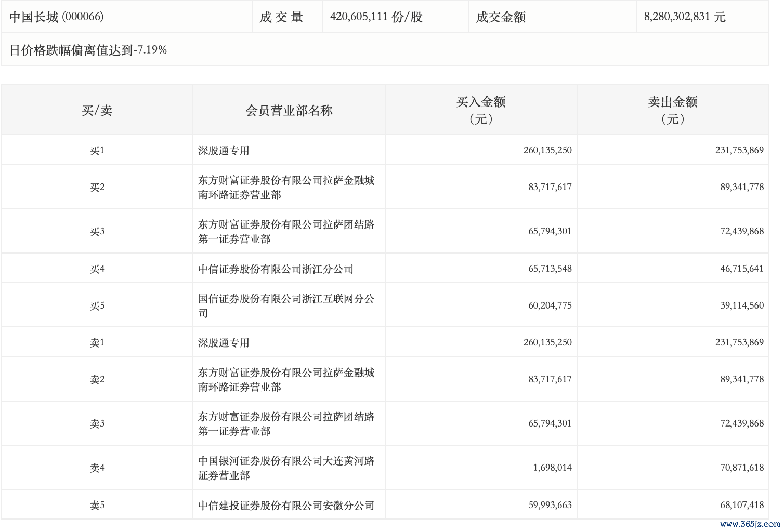784x532 pixels.
Task: Click 东方财富证券拉萨金融城南环路 name in 买2 row
Action: (286, 188)
